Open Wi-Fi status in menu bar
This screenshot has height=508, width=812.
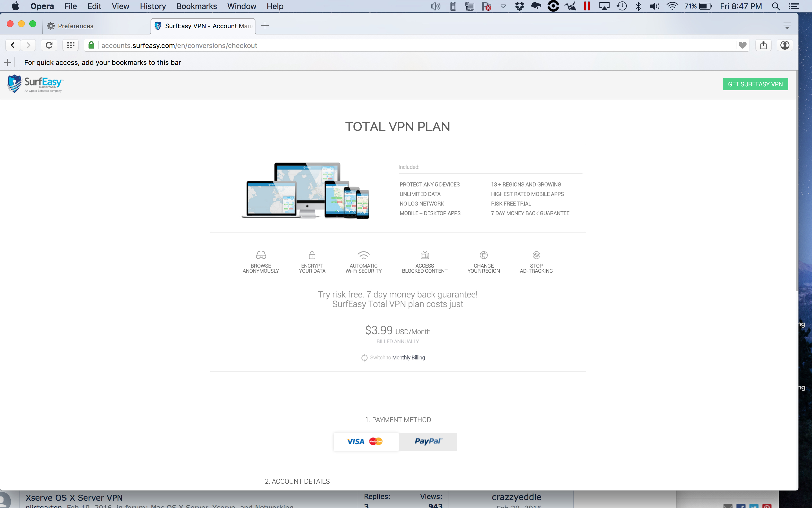[672, 6]
